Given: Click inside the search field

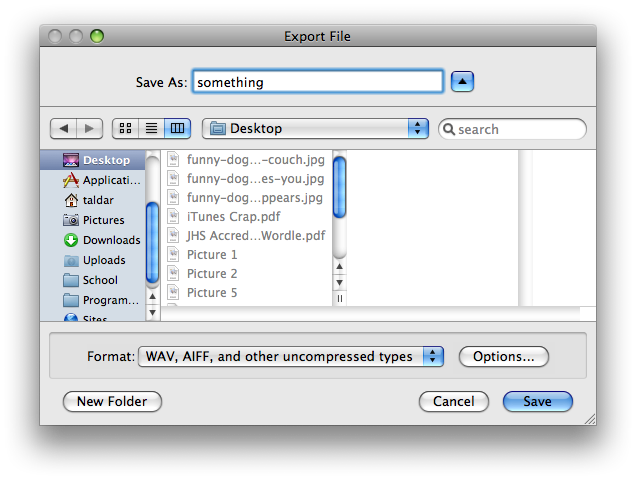Looking at the screenshot, I should 512,129.
